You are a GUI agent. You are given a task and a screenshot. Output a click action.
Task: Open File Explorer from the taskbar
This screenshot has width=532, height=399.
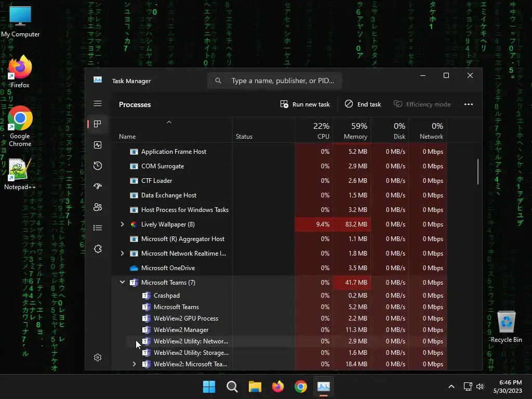pyautogui.click(x=255, y=387)
